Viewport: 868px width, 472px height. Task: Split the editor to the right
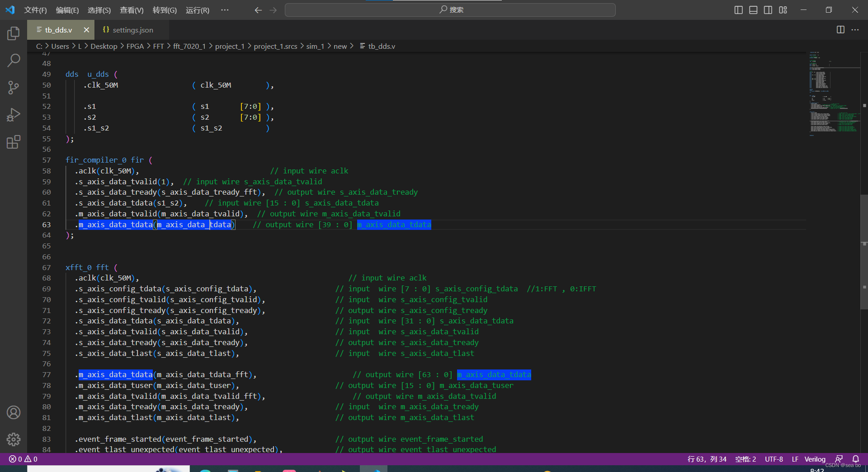coord(840,30)
